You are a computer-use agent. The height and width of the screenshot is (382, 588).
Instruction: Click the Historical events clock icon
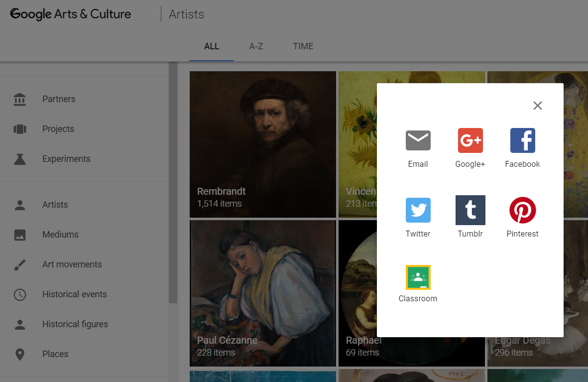click(20, 294)
